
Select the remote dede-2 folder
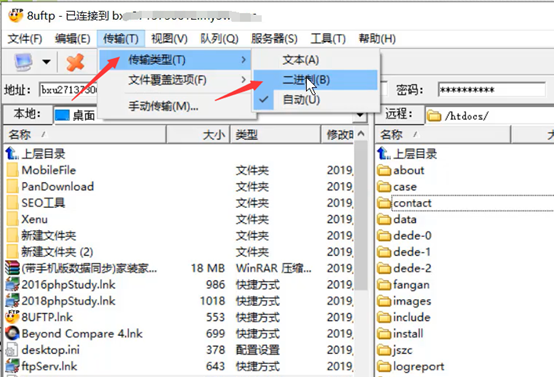(x=404, y=268)
